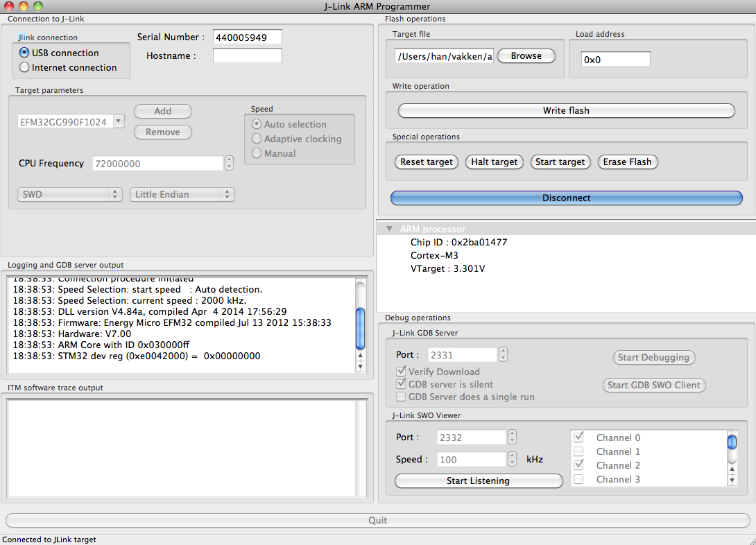Click Start GDB SWO Client
Viewport: 756px width, 545px height.
pos(653,385)
